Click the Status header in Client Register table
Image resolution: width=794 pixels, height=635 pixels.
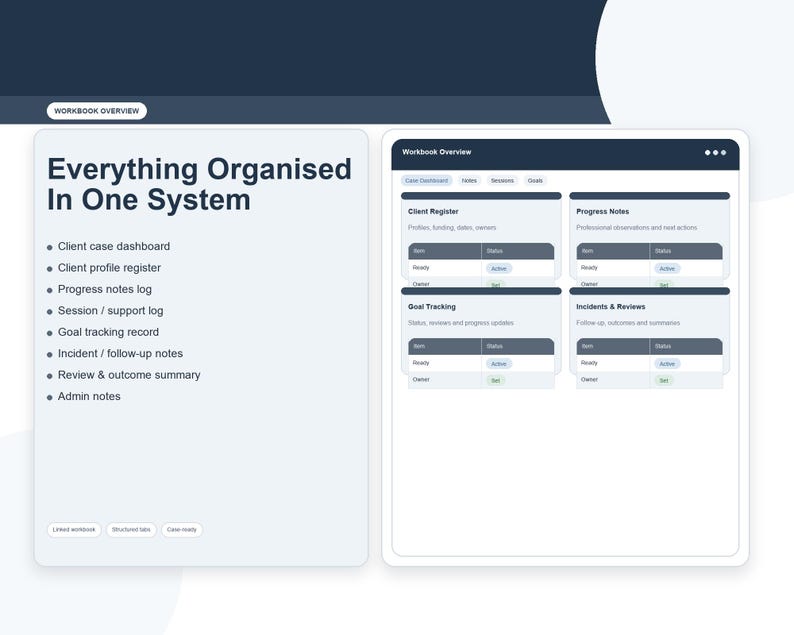tap(518, 251)
